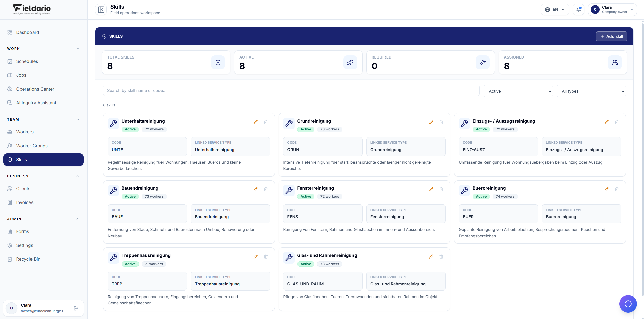Open Schedules page
The width and height of the screenshot is (644, 319).
43,61
